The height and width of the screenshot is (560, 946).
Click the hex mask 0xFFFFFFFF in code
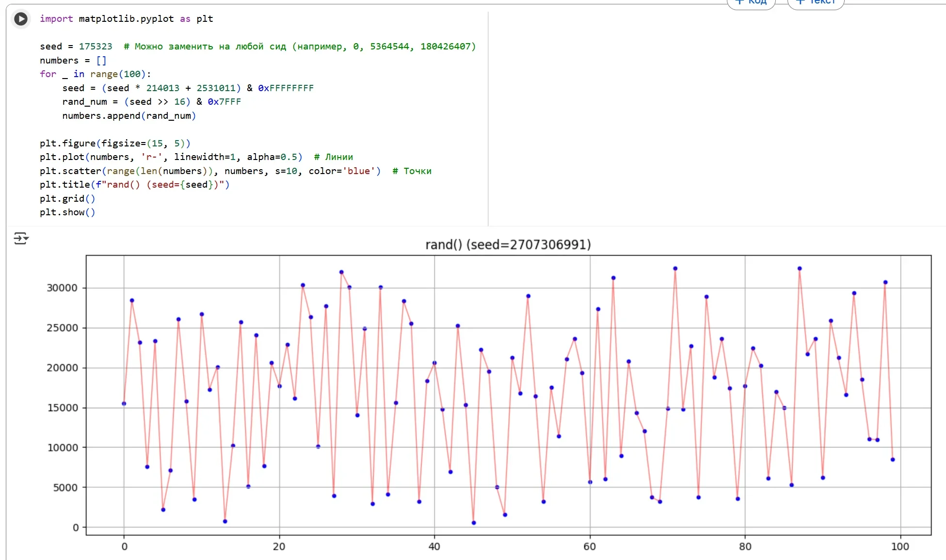pyautogui.click(x=286, y=88)
